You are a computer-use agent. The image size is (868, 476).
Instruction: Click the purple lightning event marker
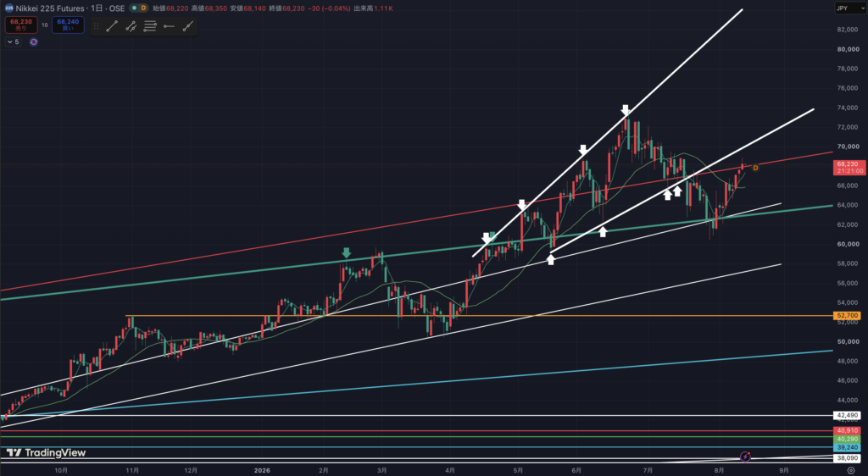tap(745, 457)
